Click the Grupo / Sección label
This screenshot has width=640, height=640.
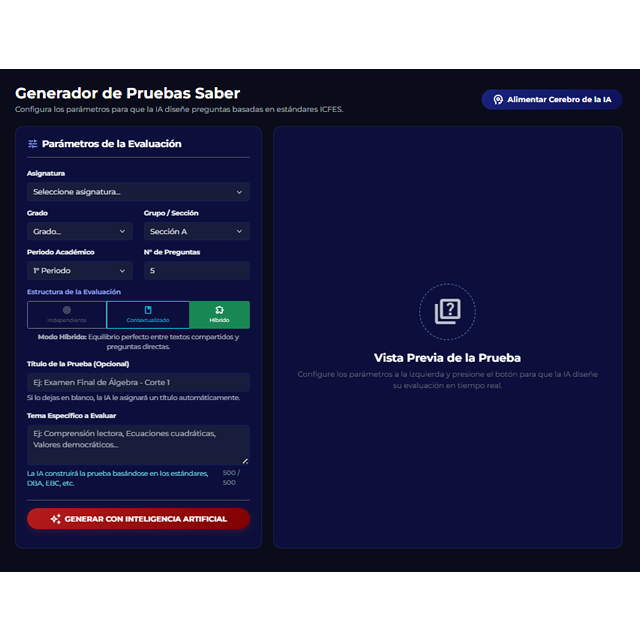pos(171,213)
